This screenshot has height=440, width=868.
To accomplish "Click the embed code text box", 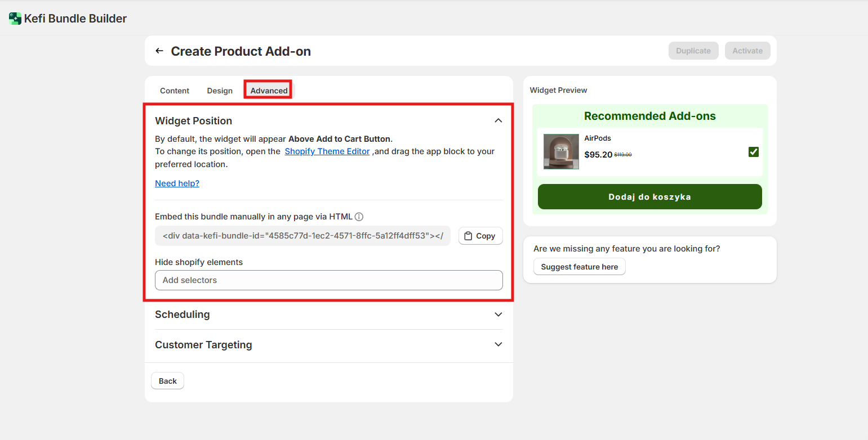I will coord(302,236).
